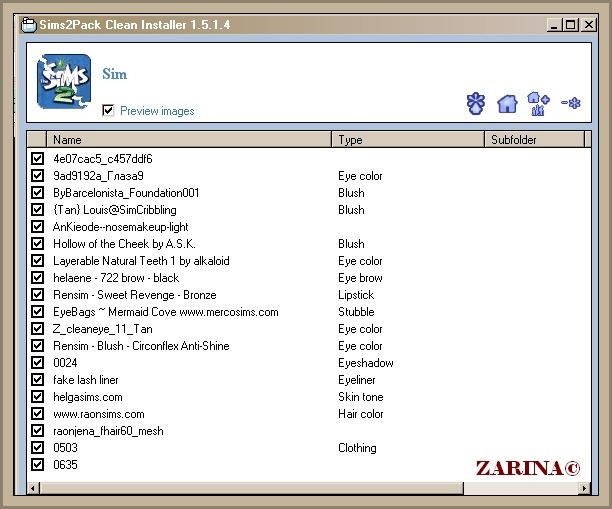Click the Stubble type cell
Viewport: 612px width, 509px height.
tap(356, 311)
